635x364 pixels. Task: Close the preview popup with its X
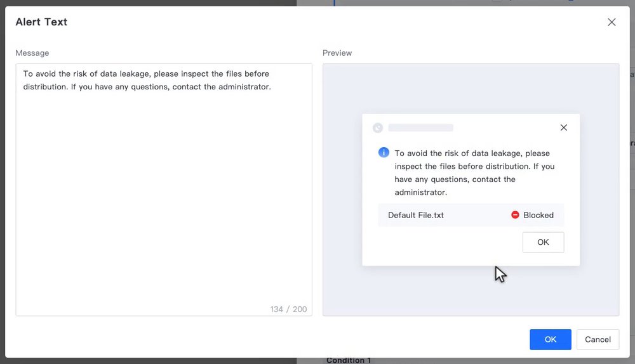click(564, 127)
